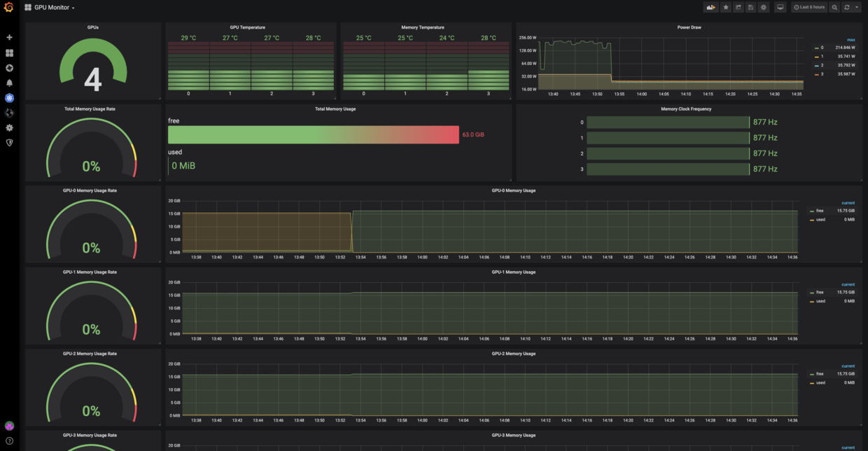Click the Add panel icon in the toolbar
The width and height of the screenshot is (868, 451).
(711, 7)
